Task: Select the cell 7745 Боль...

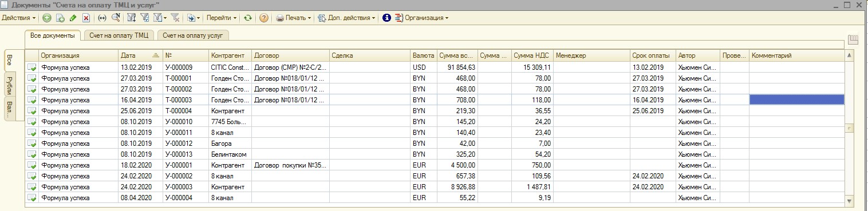Action: click(x=230, y=121)
